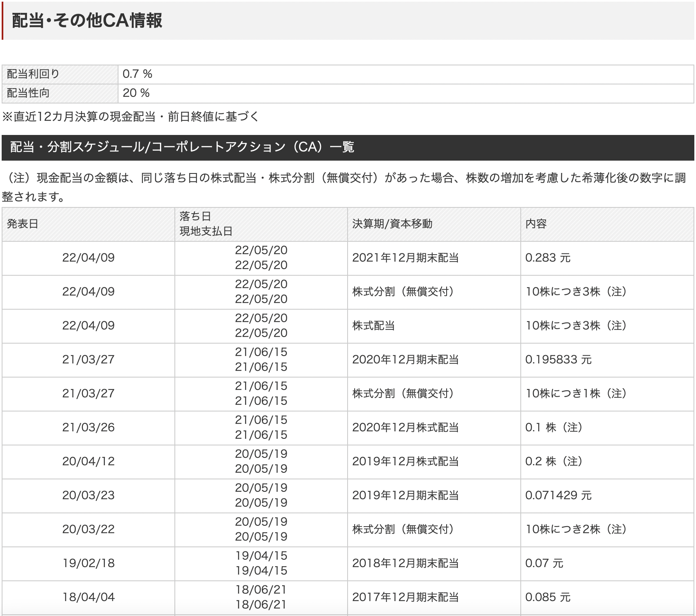Click the 落ち日 現地支払日 column header
The width and height of the screenshot is (696, 616).
(261, 224)
